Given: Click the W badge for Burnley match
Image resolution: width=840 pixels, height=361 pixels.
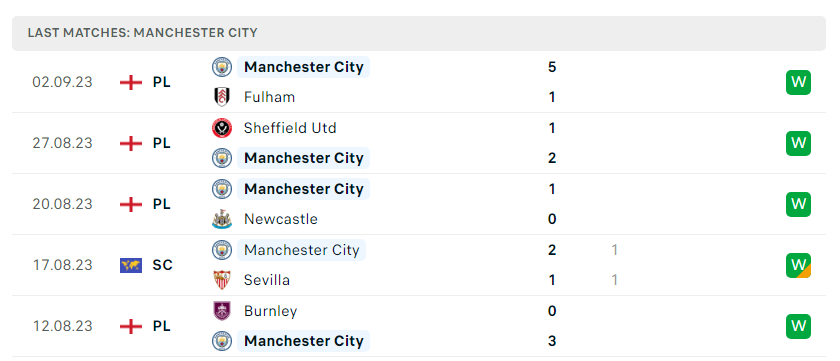Looking at the screenshot, I should coord(798,326).
